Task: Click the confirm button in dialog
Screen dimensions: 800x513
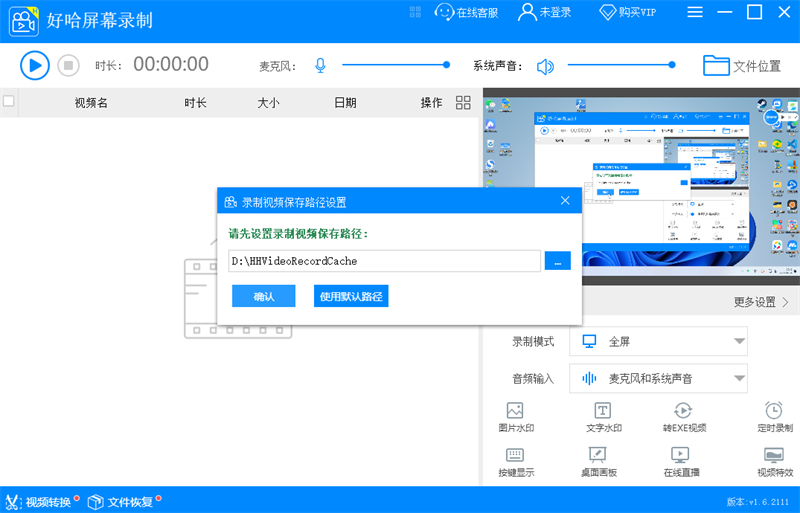Action: click(x=263, y=296)
